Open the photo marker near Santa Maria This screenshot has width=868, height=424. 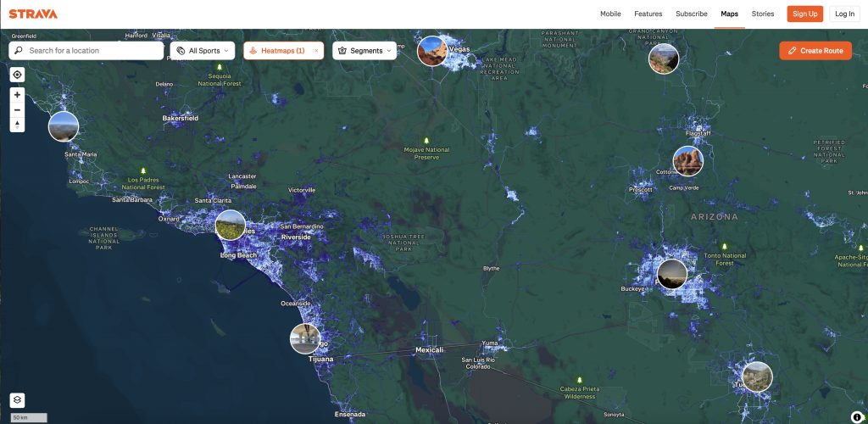[x=64, y=126]
